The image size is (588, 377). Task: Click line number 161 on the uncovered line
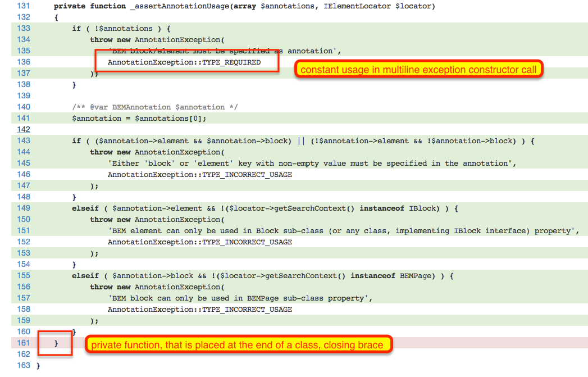[x=24, y=343]
